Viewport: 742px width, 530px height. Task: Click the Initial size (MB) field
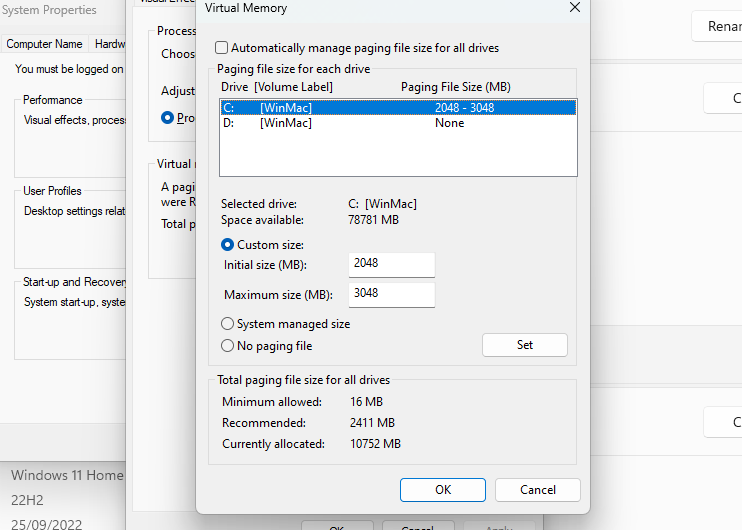(x=391, y=265)
